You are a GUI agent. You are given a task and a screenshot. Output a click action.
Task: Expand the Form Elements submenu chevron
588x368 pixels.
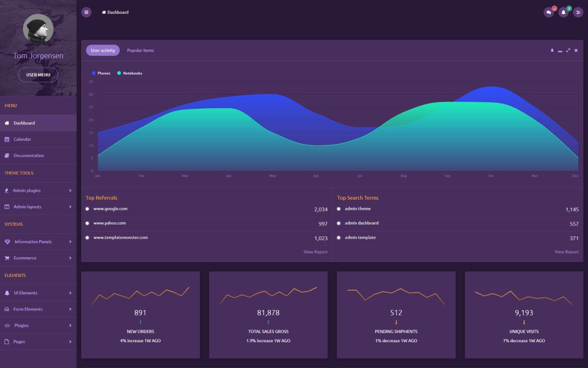[70, 309]
